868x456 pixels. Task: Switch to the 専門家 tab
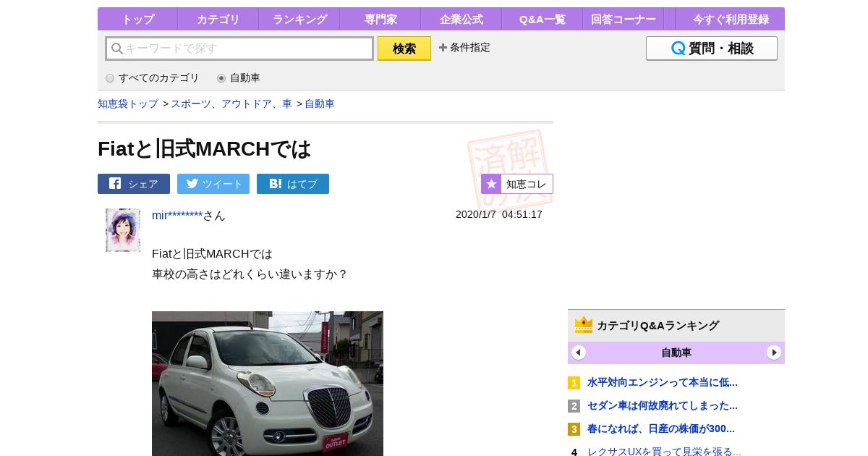click(380, 20)
